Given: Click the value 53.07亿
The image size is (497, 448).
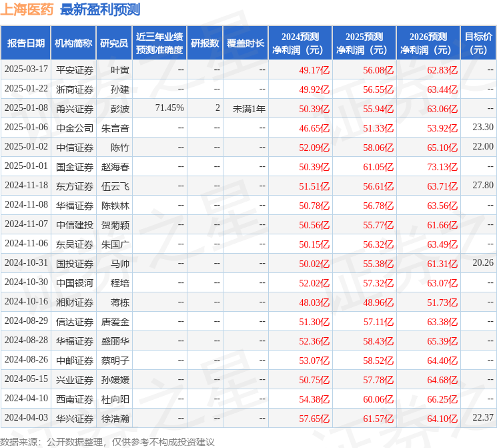Looking at the screenshot, I should 314,361.
